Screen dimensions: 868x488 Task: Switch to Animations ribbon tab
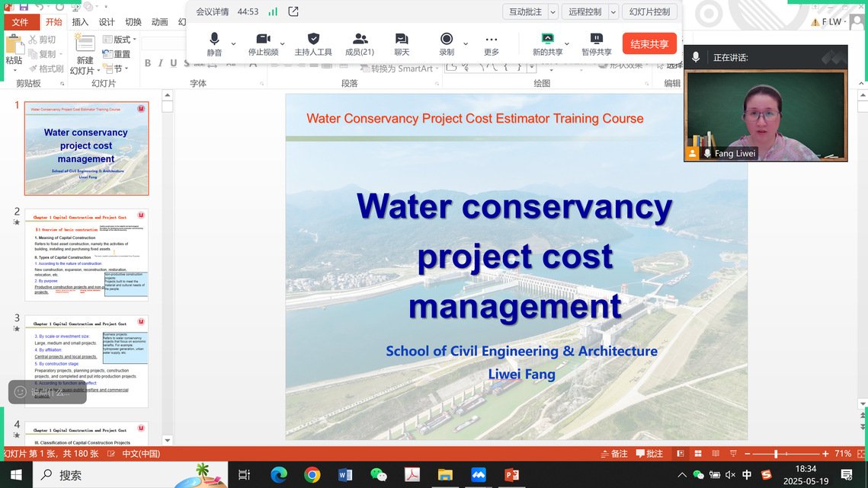click(x=160, y=22)
